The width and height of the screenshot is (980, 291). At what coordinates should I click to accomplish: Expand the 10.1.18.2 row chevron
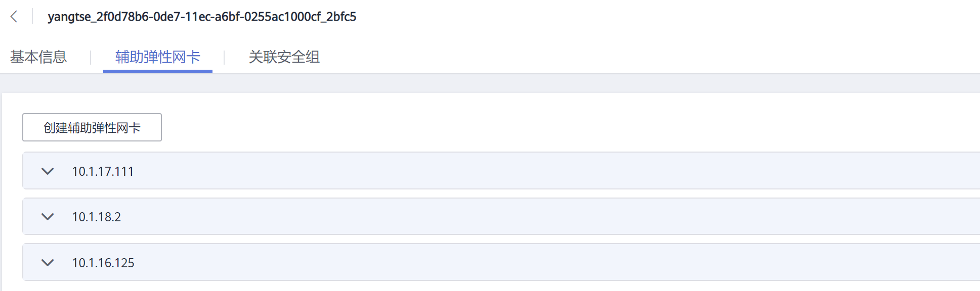48,217
